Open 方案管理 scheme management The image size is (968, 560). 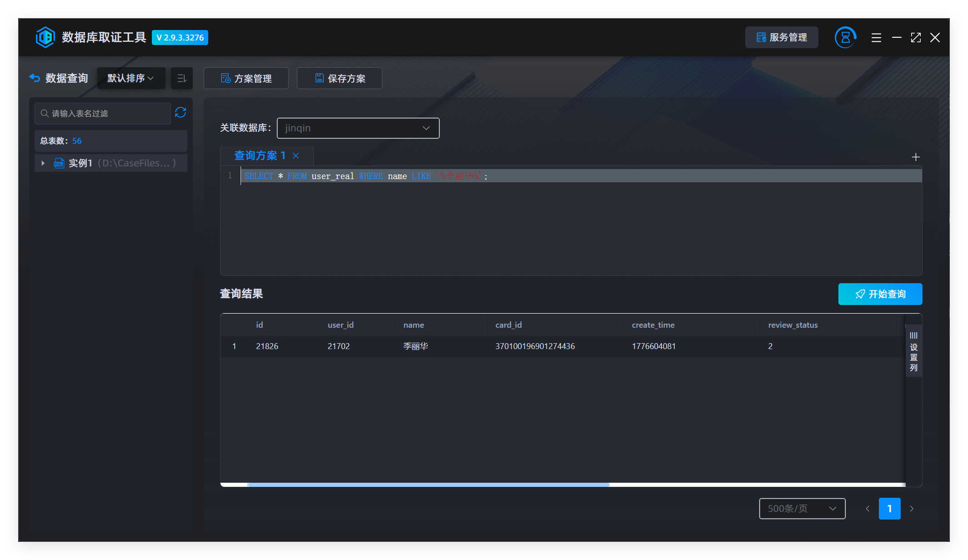click(x=246, y=78)
